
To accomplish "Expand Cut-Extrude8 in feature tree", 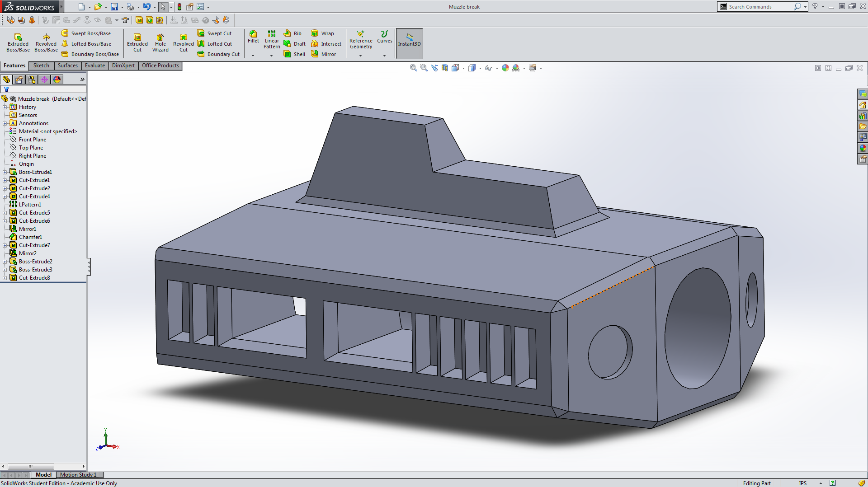I will 5,278.
